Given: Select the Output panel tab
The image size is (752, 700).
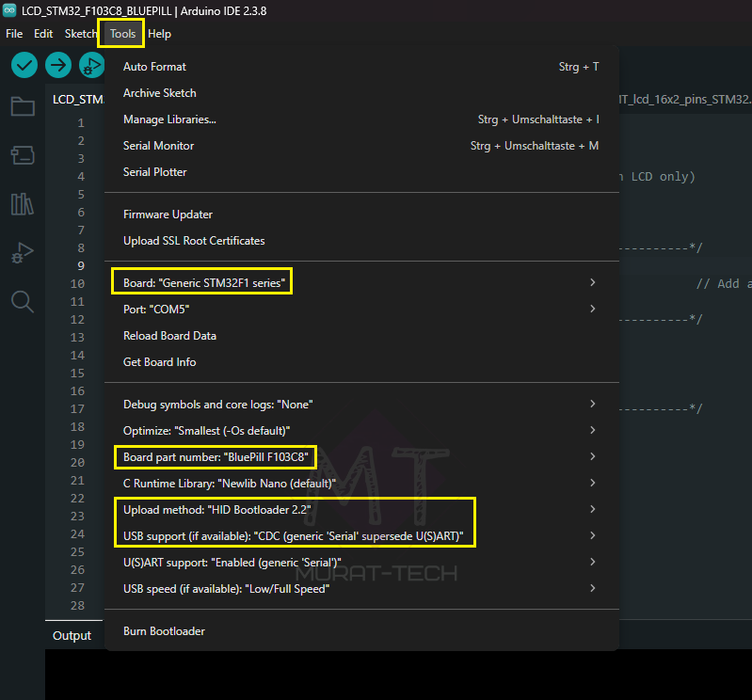Looking at the screenshot, I should (72, 635).
